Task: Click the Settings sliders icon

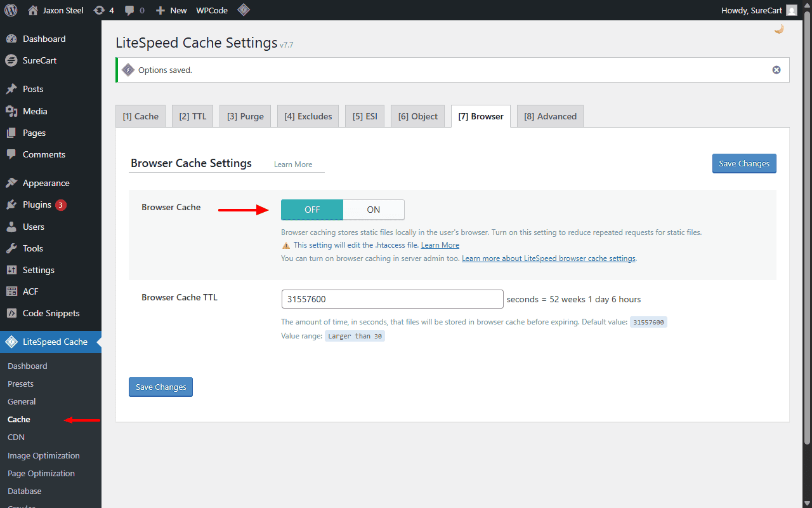Action: pyautogui.click(x=11, y=270)
